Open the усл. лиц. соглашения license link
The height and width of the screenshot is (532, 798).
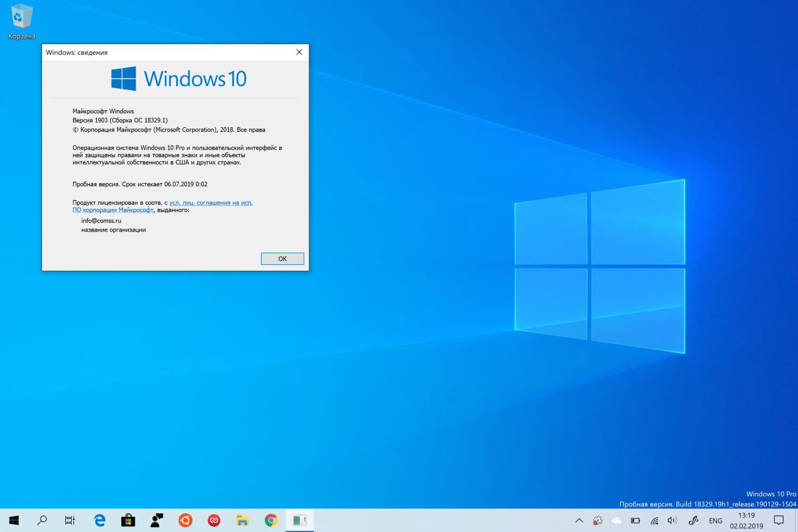click(x=211, y=203)
